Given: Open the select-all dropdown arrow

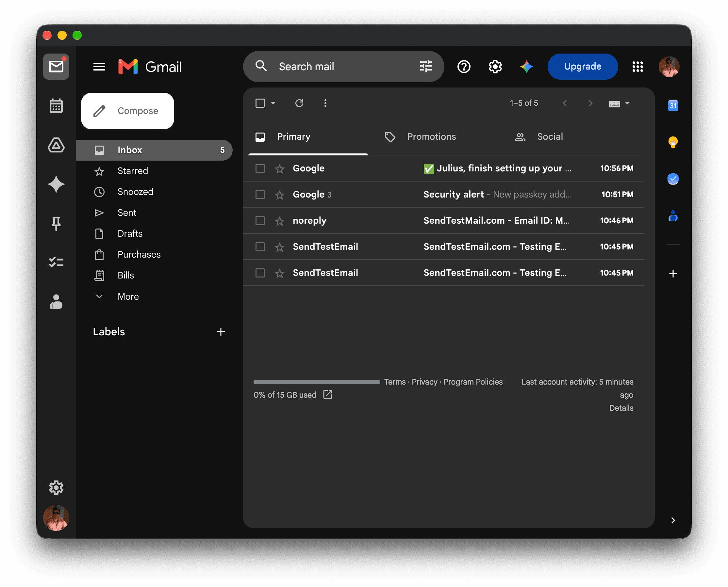Looking at the screenshot, I should coord(273,103).
